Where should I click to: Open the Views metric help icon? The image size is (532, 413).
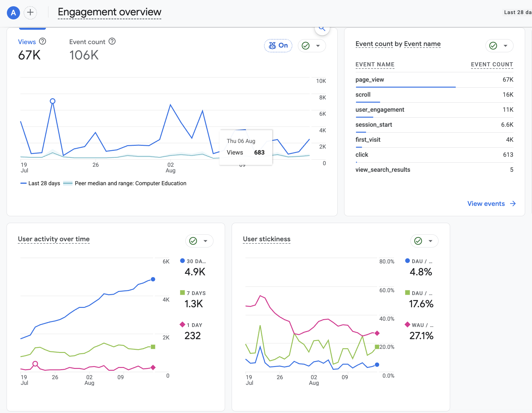coord(43,41)
